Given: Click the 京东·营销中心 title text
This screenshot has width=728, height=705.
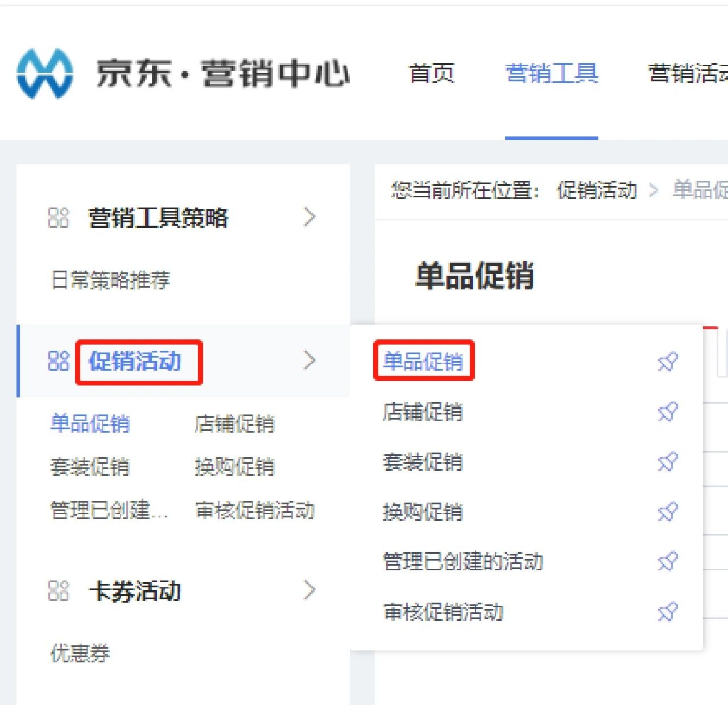Looking at the screenshot, I should [x=222, y=74].
